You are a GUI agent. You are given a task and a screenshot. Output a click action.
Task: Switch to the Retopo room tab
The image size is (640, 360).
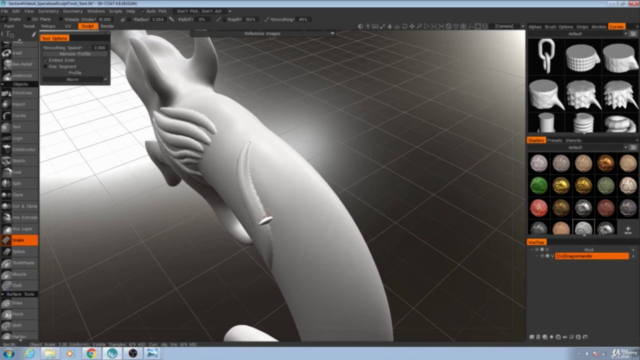click(x=48, y=26)
